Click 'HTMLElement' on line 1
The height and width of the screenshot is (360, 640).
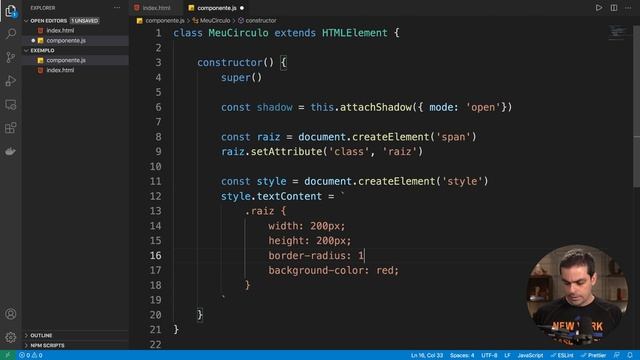click(x=354, y=33)
